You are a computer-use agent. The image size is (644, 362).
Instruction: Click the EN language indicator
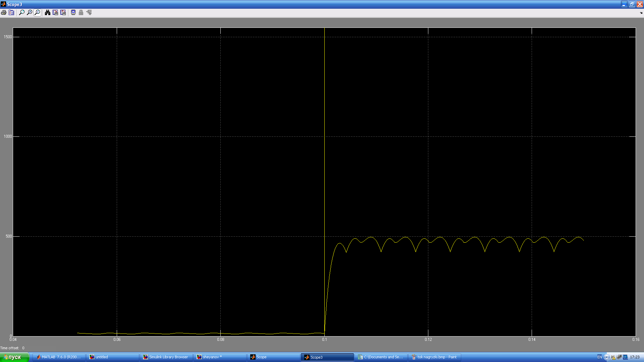click(599, 357)
